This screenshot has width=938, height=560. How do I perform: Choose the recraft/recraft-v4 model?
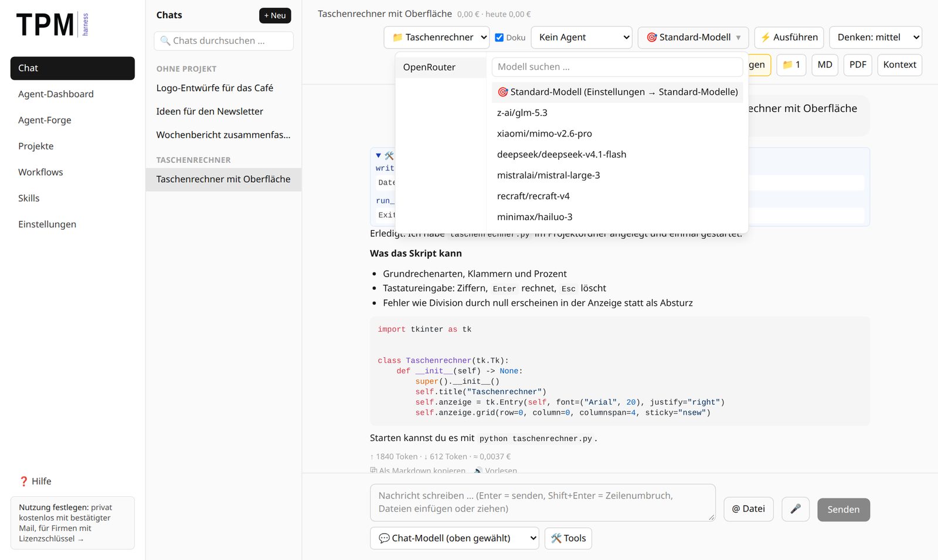(x=617, y=196)
